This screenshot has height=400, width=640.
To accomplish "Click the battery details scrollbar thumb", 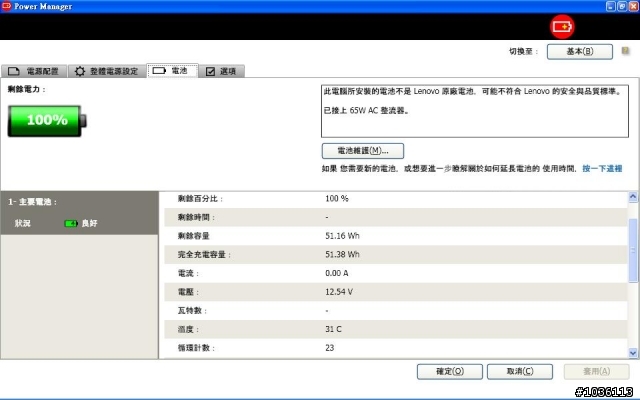I will point(633,250).
